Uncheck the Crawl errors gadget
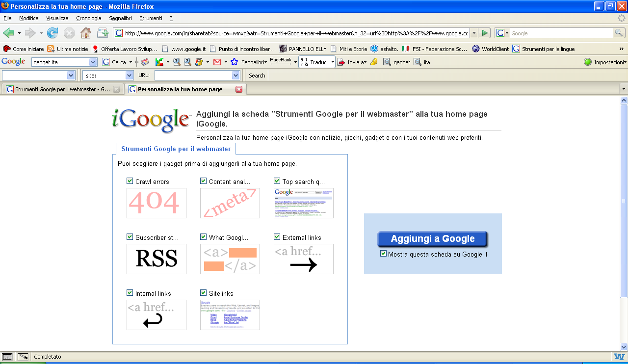 tap(130, 181)
